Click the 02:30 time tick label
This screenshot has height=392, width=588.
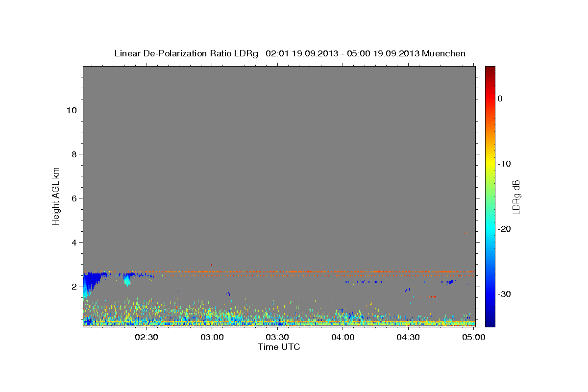pyautogui.click(x=147, y=337)
